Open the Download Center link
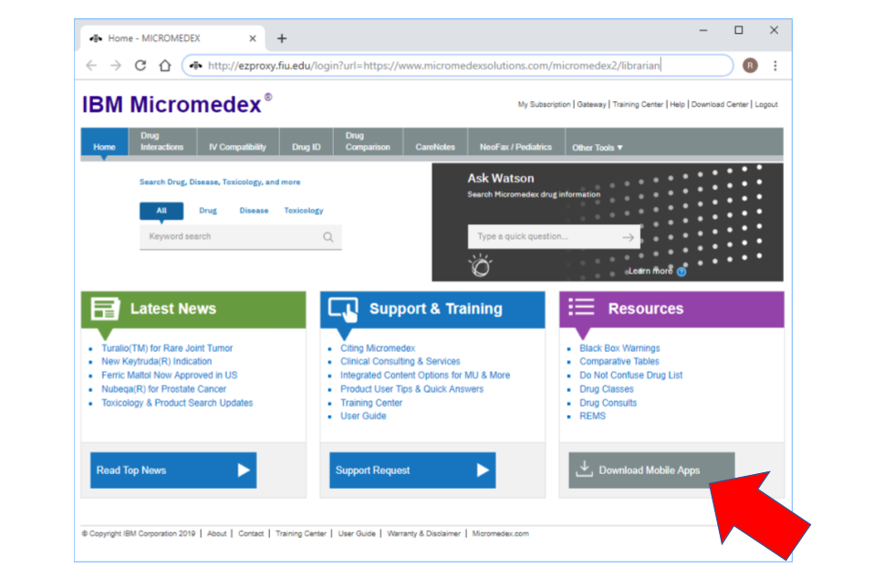This screenshot has width=874, height=588. click(x=720, y=105)
